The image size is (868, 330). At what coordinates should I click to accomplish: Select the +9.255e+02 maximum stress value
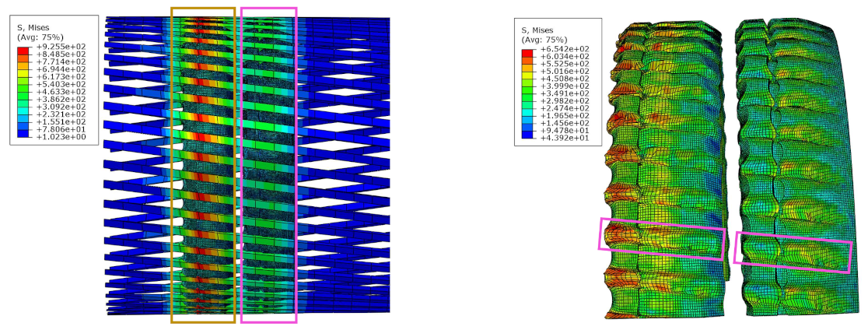[x=60, y=47]
